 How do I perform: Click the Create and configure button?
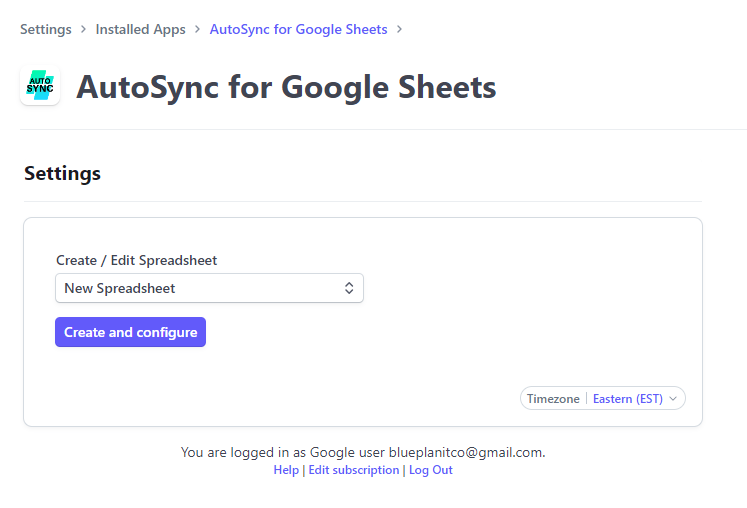(131, 332)
